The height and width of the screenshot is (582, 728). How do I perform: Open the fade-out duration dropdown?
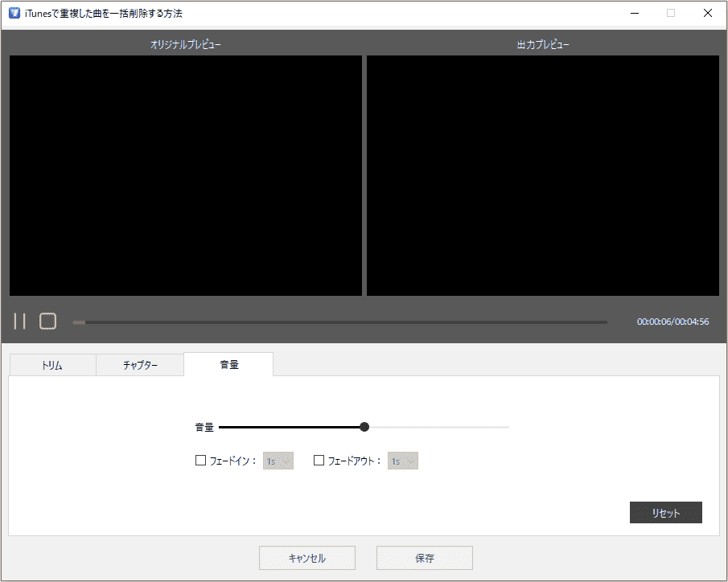coord(411,461)
